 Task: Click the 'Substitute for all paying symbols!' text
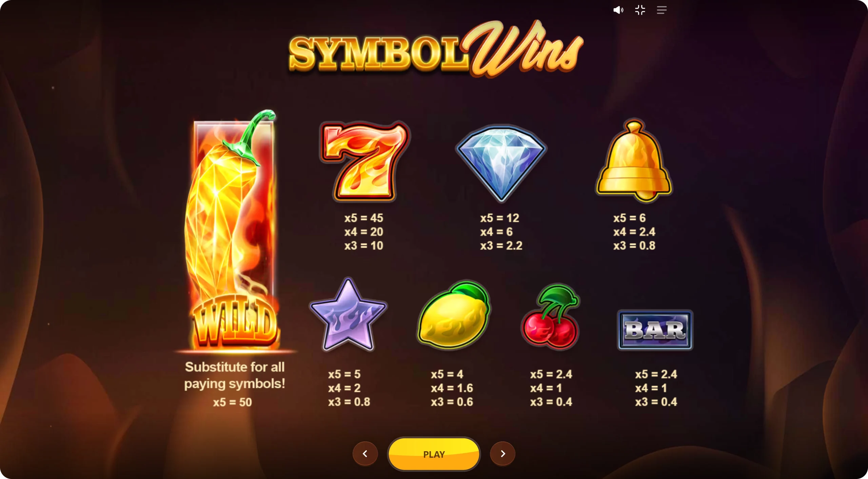(235, 375)
